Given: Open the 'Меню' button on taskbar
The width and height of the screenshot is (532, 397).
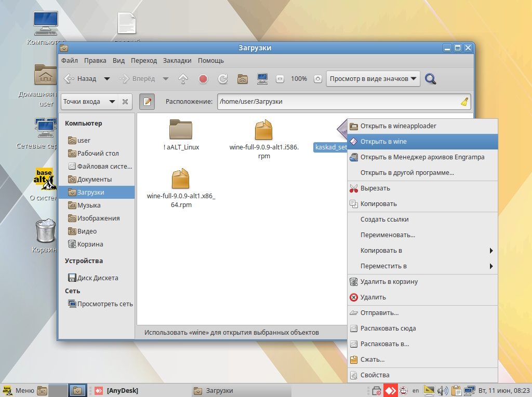Looking at the screenshot, I should 19,390.
